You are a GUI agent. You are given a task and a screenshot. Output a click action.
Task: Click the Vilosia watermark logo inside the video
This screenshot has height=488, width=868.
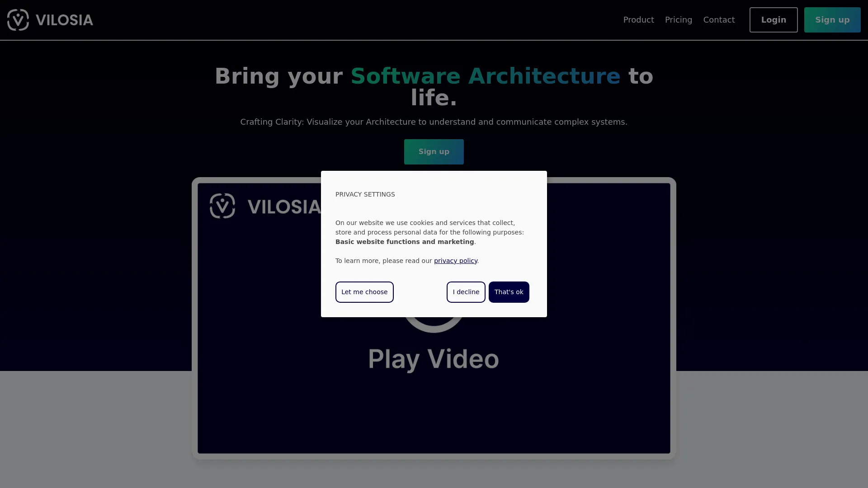pos(222,206)
